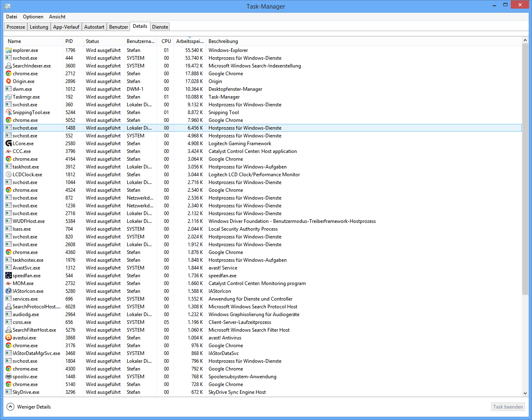Click the vertical scrollbar thumb
This screenshot has width=532, height=420.
click(525, 169)
